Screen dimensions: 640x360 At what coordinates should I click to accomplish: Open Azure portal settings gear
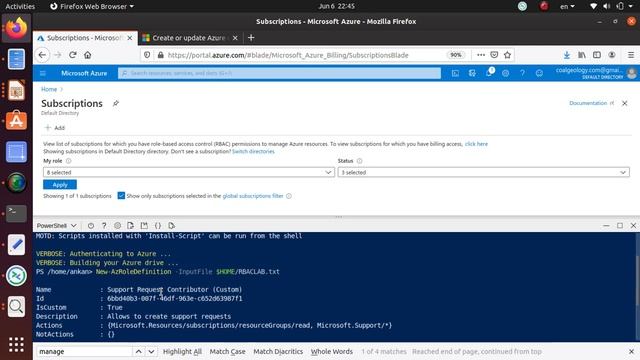click(505, 73)
